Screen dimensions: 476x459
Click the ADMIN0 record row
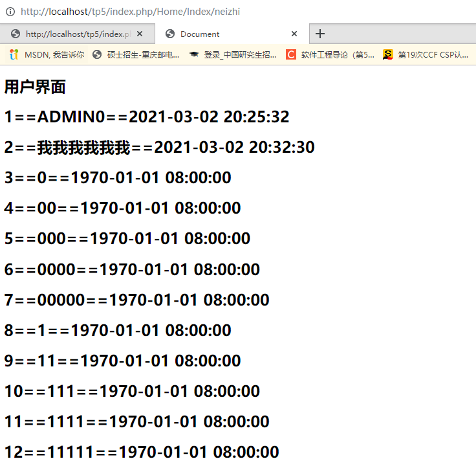click(x=147, y=117)
